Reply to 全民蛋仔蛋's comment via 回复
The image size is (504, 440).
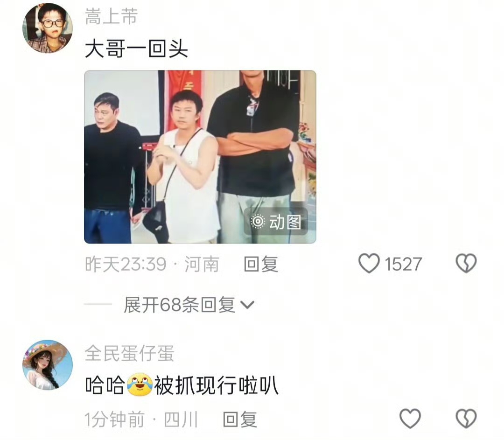[x=240, y=419]
